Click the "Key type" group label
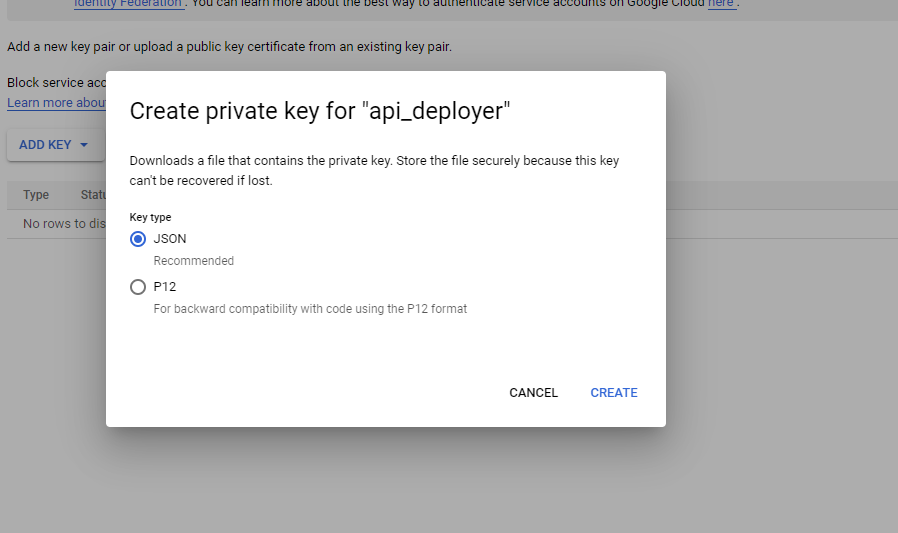 [150, 217]
